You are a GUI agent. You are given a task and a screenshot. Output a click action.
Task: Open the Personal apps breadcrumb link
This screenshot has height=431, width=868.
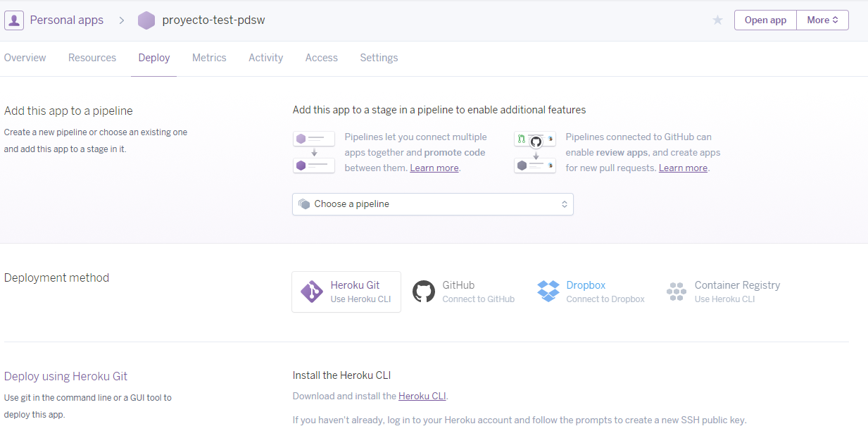[x=67, y=20]
